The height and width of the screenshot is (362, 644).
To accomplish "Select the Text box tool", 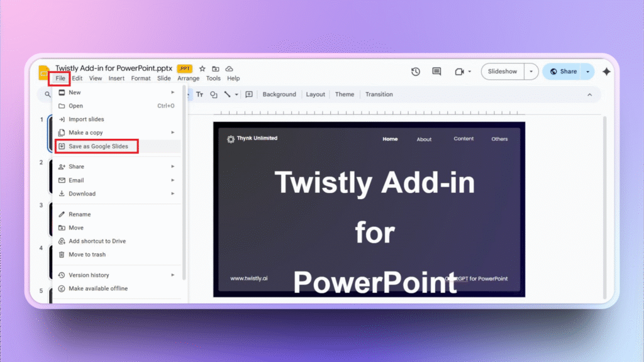I will coord(199,94).
